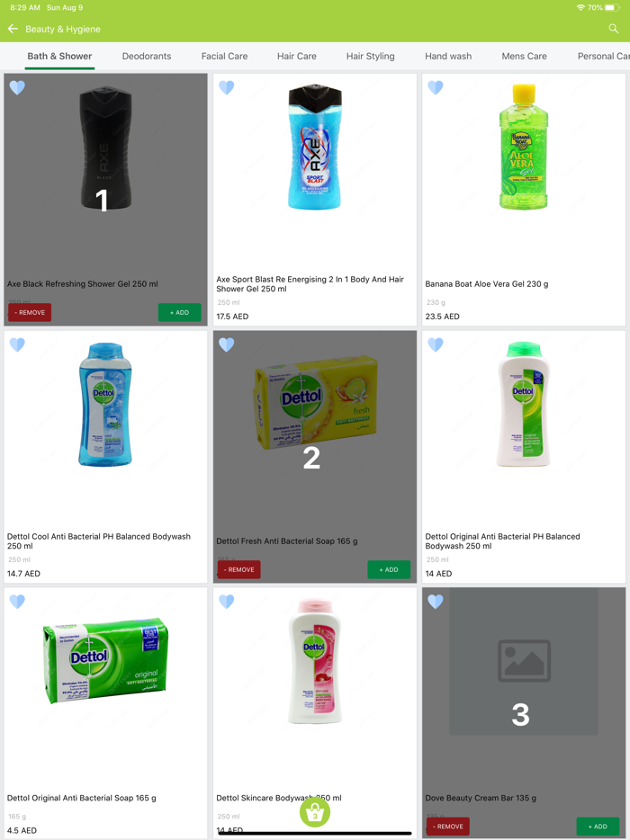Tap heart on Dettol Original Bodywash card
This screenshot has width=630, height=840.
coord(436,344)
